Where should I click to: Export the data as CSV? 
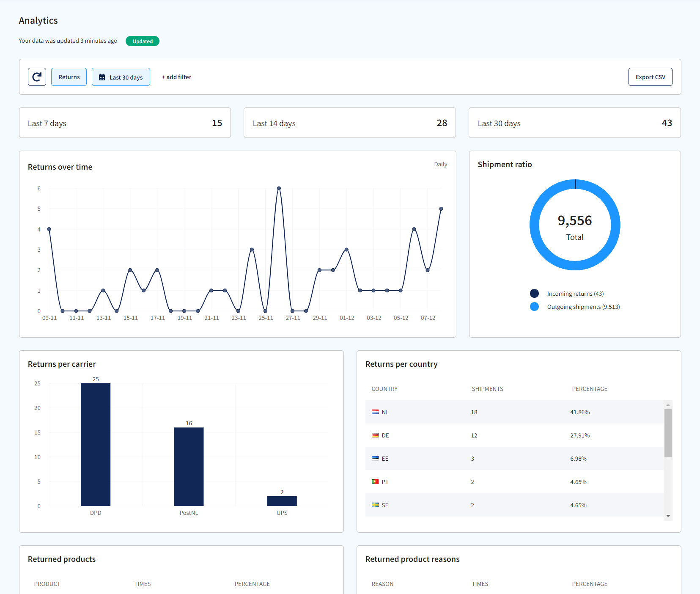650,77
